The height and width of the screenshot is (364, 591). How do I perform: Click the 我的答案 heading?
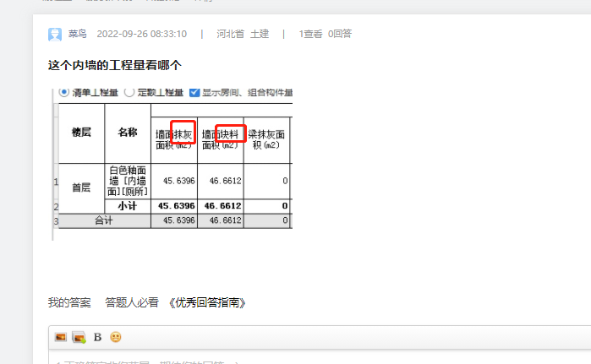pos(69,302)
